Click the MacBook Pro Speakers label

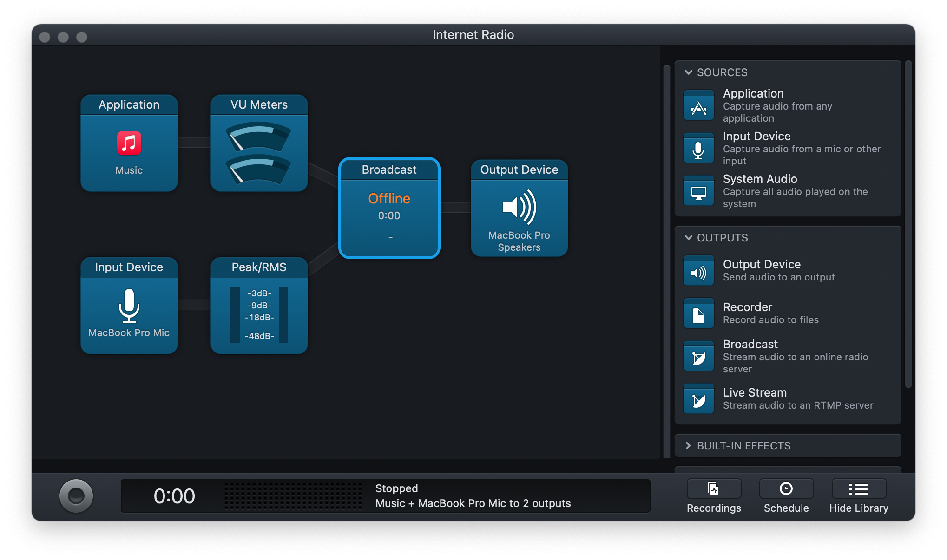click(519, 241)
